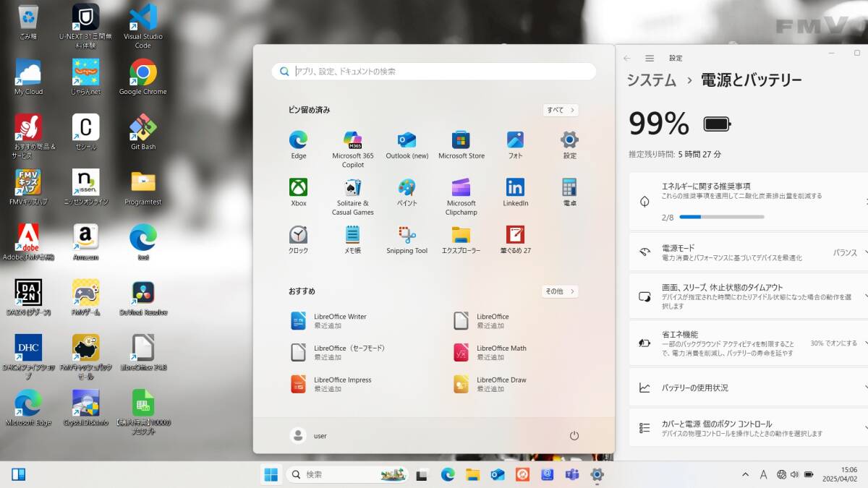Screen dimensions: 868x488
Task: Open Microsoft Store from pinned apps
Action: point(461,145)
